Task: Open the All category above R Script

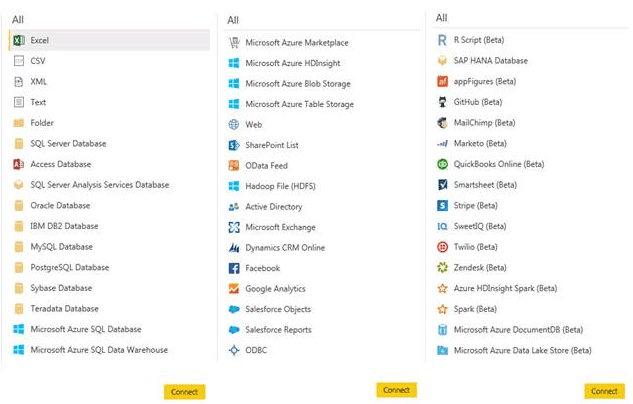Action: pyautogui.click(x=442, y=18)
